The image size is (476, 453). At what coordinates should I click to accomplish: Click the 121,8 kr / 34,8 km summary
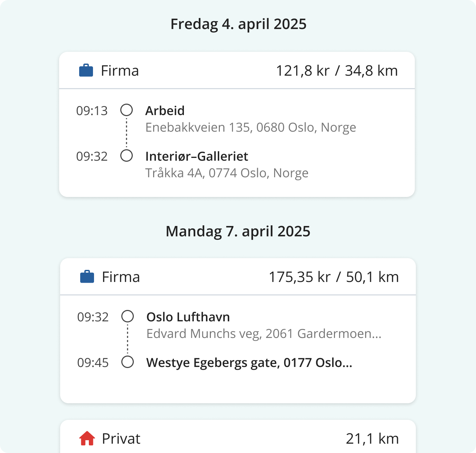(337, 71)
